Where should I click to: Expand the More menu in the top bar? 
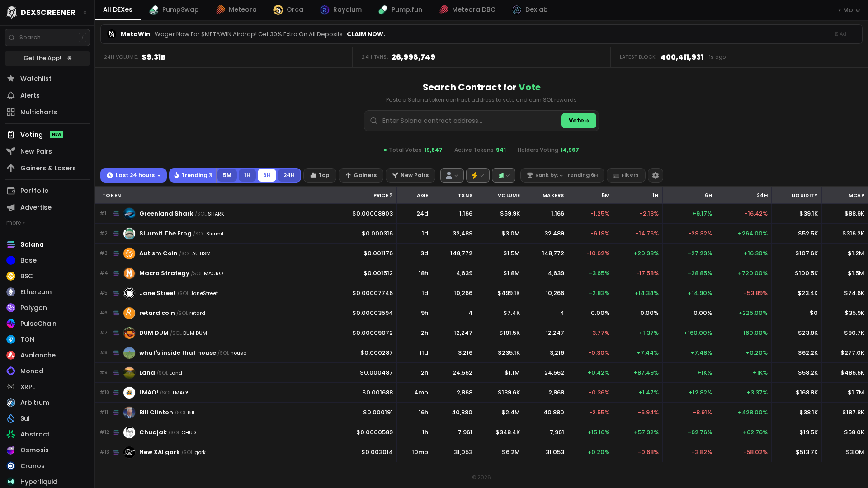848,9
